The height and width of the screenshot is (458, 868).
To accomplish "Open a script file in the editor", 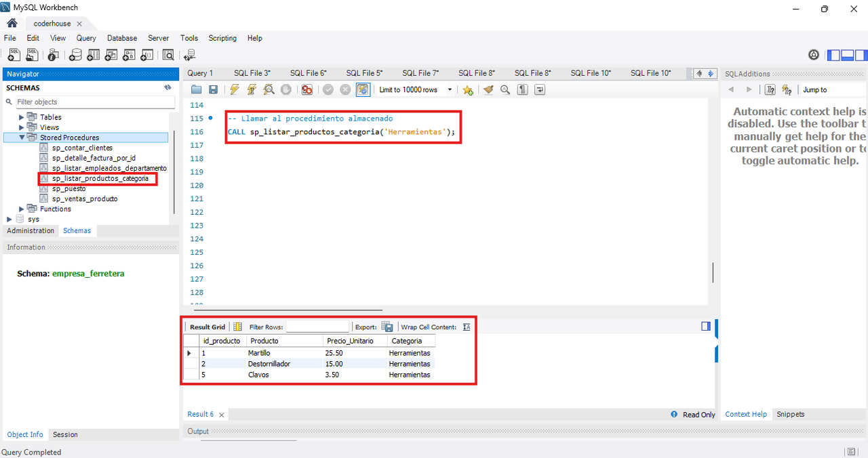I will tap(196, 89).
